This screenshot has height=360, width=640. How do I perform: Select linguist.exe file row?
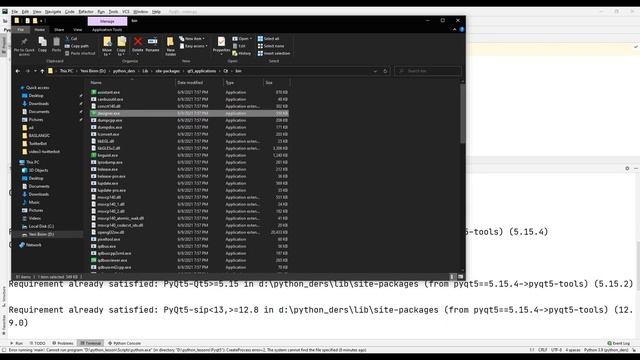click(x=189, y=155)
